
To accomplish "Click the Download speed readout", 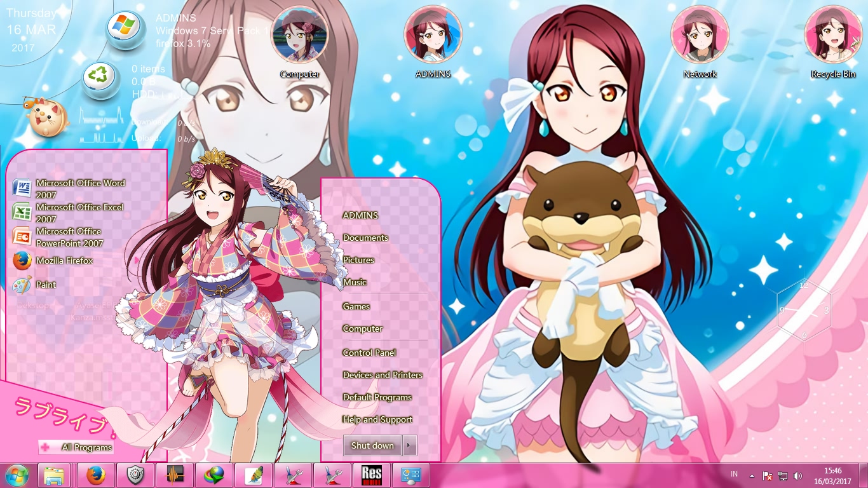I will tap(164, 122).
